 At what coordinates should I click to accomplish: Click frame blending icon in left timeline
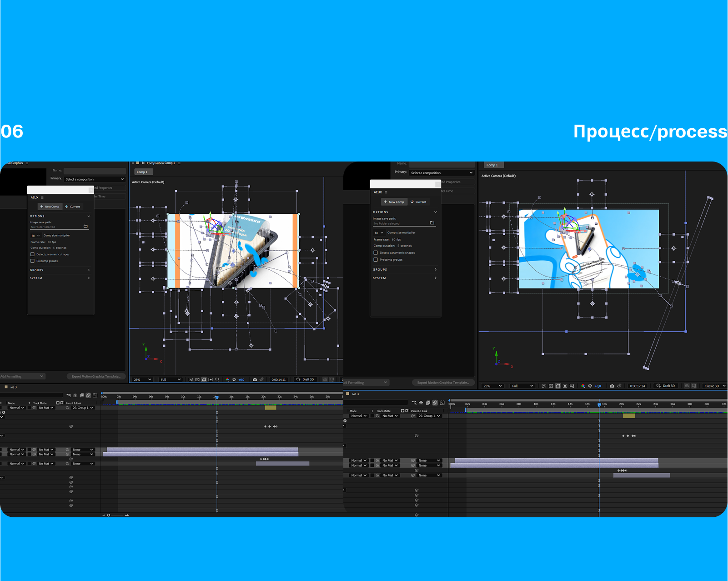(x=82, y=395)
